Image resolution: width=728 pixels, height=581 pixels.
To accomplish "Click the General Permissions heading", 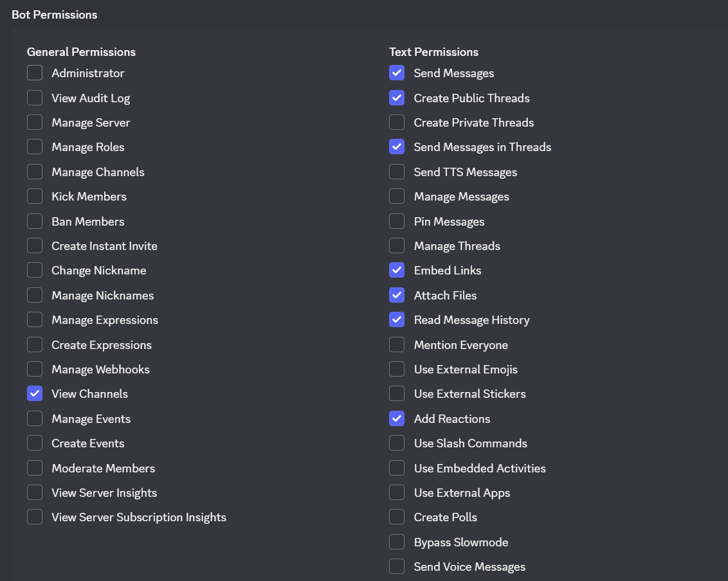I will pyautogui.click(x=81, y=52).
